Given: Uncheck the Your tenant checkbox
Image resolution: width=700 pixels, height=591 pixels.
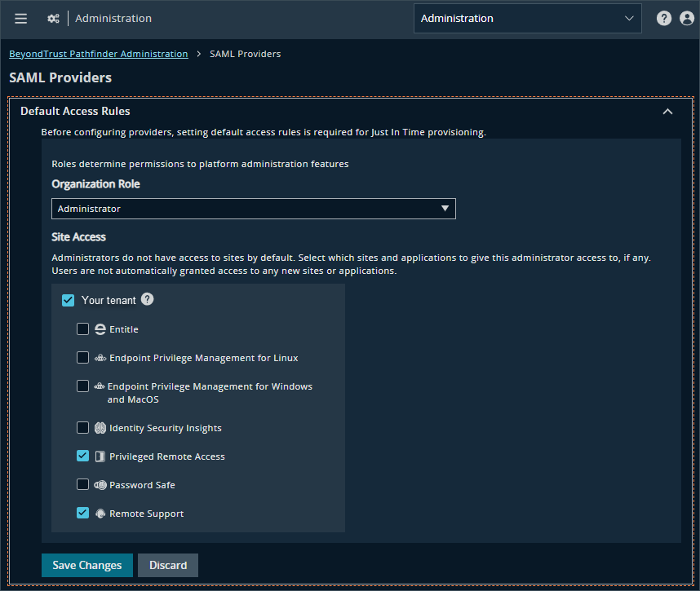Looking at the screenshot, I should 68,300.
